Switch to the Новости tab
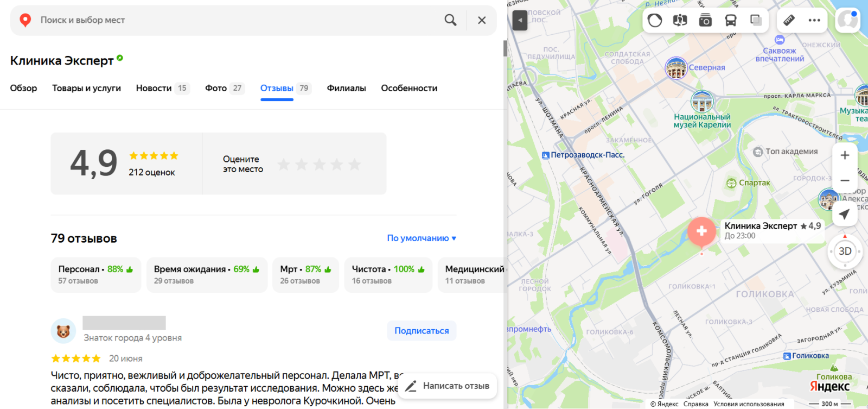Image resolution: width=868 pixels, height=409 pixels. (163, 88)
